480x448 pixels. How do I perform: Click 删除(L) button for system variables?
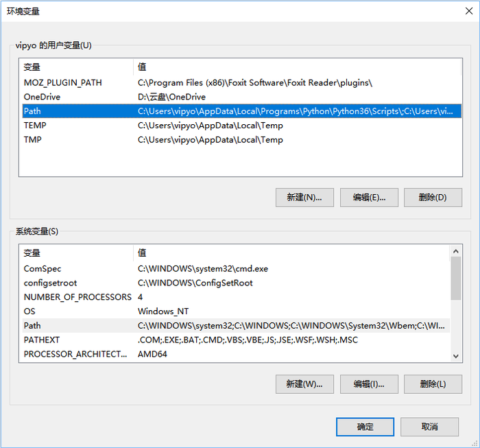433,384
